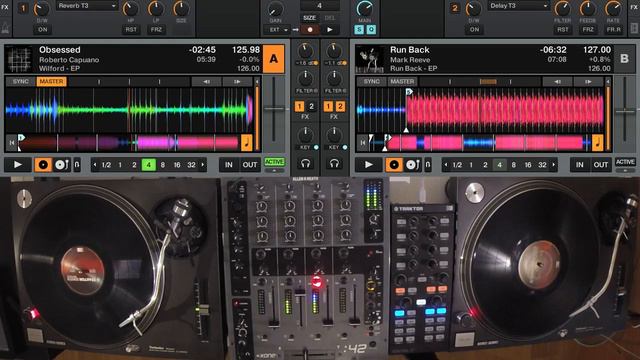Viewport: 640px width, 360px height.
Task: Select loop size 16 on Deck A
Action: coord(177,165)
